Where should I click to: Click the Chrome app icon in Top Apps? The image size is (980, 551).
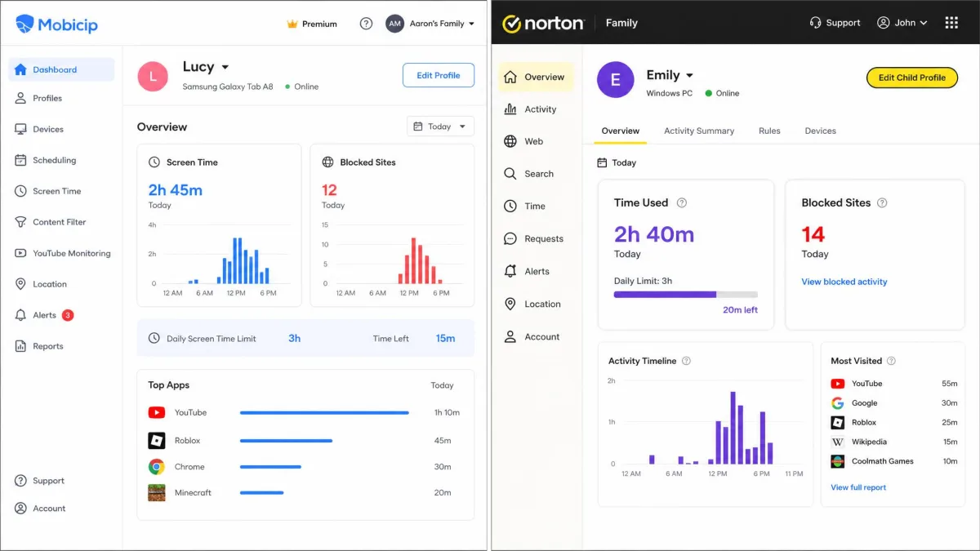[x=156, y=467]
